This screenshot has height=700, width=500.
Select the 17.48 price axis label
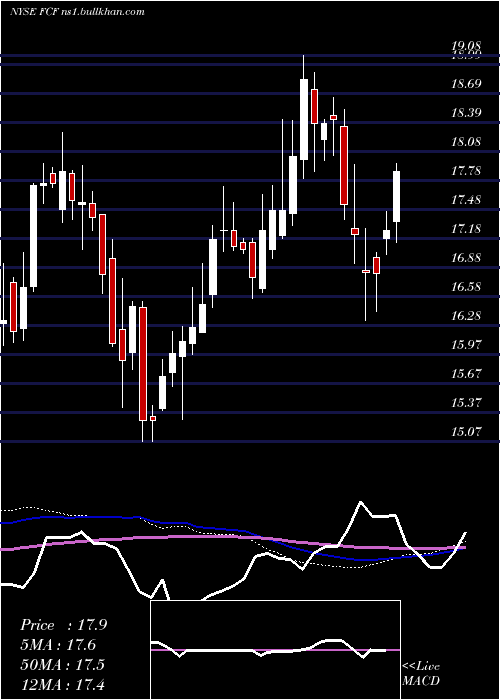point(466,200)
